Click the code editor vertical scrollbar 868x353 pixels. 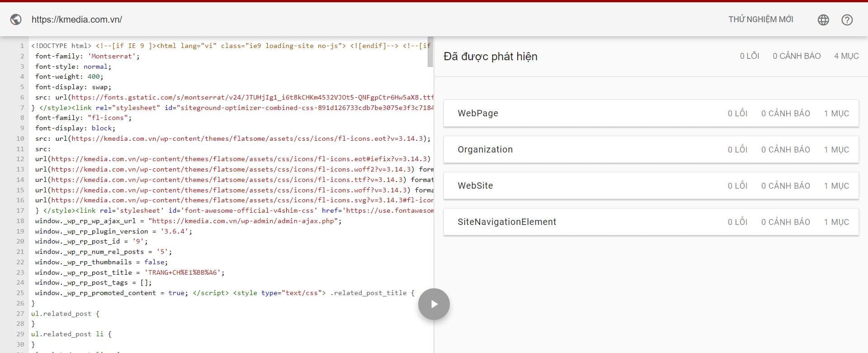point(430,52)
